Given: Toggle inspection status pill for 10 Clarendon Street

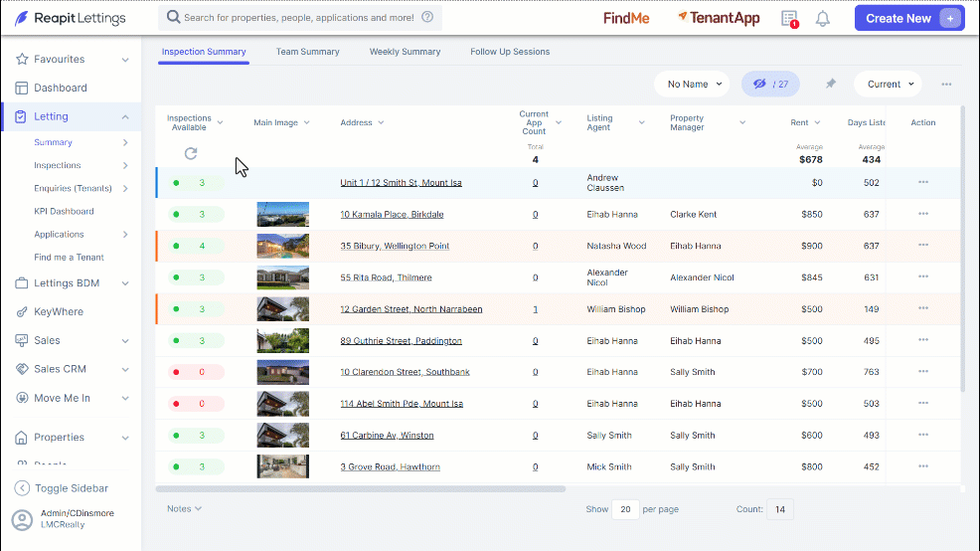Looking at the screenshot, I should (x=196, y=372).
